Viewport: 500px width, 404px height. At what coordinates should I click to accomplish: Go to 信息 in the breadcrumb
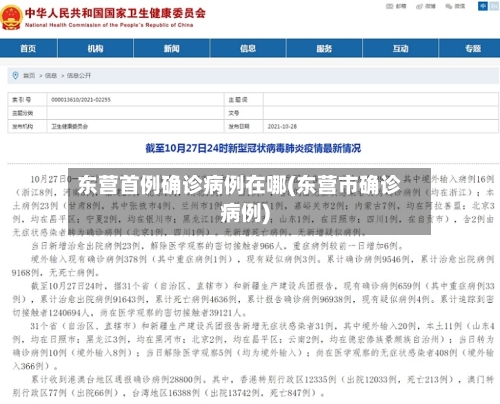tap(51, 76)
